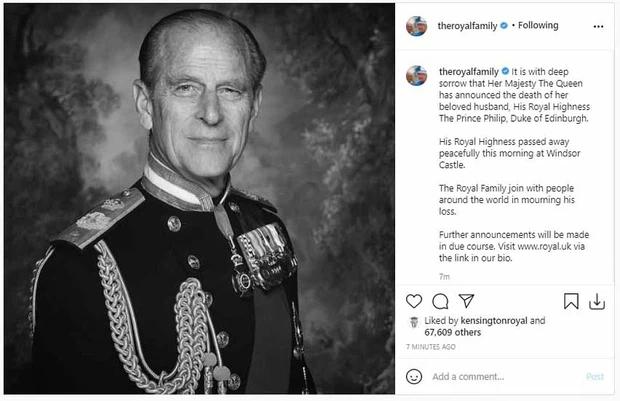Open theroyalfamily username in header
Screen dimensions: 620x401
click(x=467, y=25)
